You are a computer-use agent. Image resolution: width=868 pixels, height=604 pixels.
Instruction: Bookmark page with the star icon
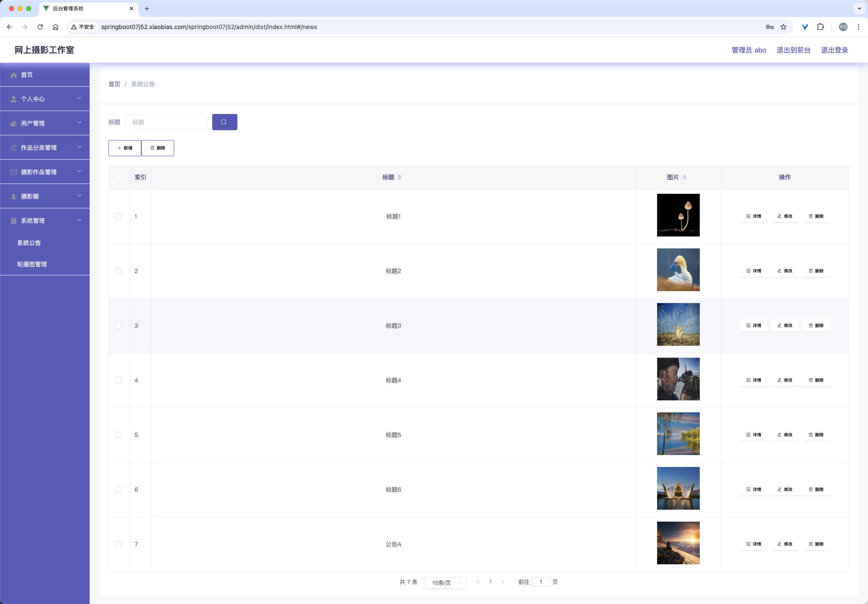[x=783, y=27]
